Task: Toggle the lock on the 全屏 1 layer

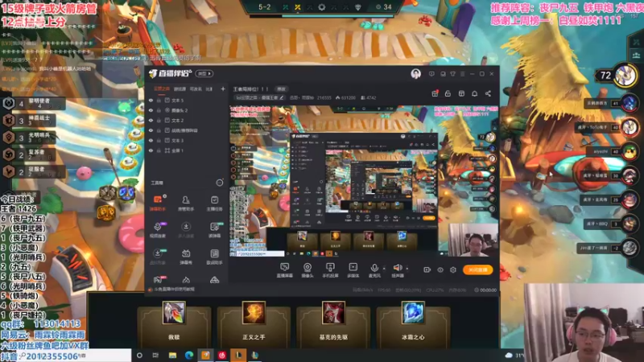Action: pos(159,150)
